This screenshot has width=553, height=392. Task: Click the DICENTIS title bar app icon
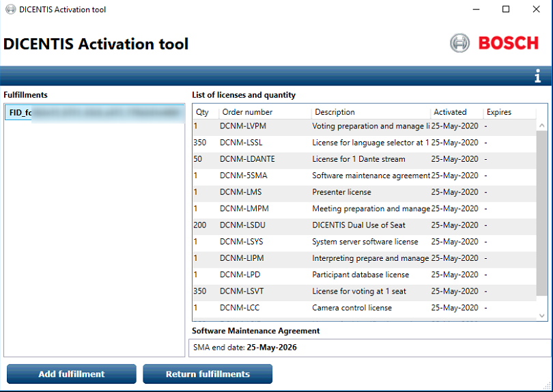[x=10, y=10]
